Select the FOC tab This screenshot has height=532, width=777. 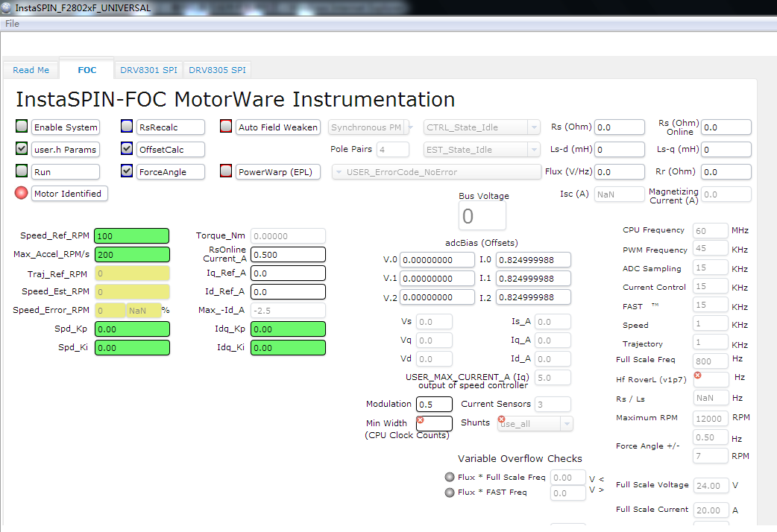[x=86, y=70]
